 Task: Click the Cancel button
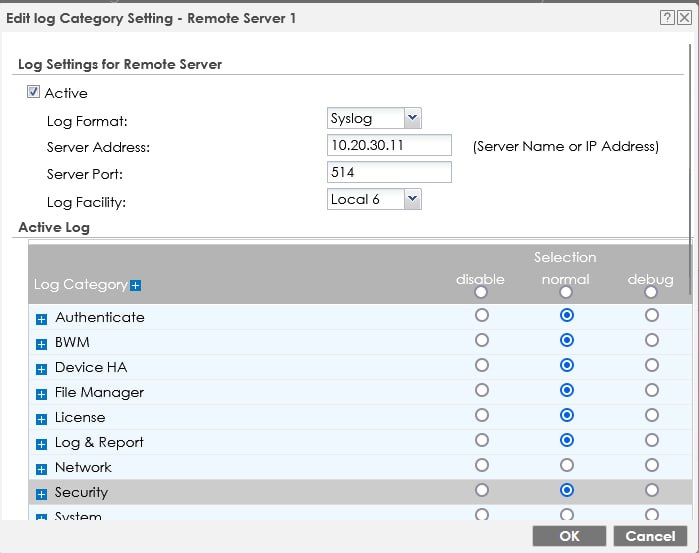(650, 536)
